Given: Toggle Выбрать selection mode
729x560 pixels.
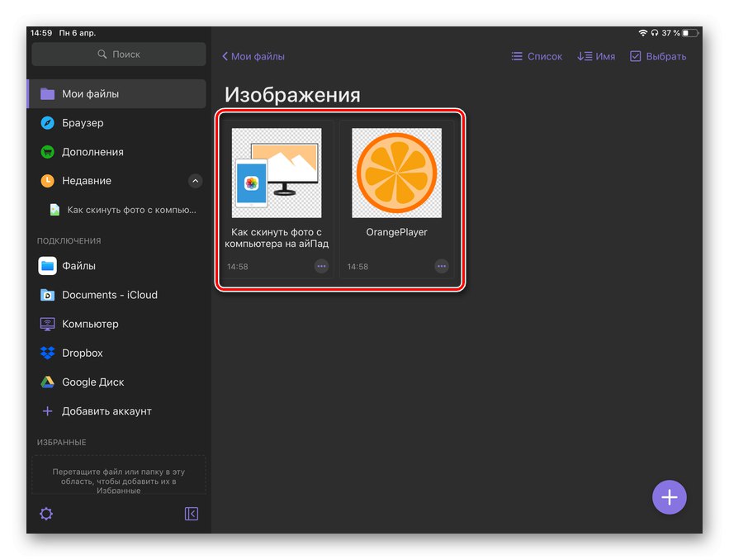Looking at the screenshot, I should [x=658, y=56].
